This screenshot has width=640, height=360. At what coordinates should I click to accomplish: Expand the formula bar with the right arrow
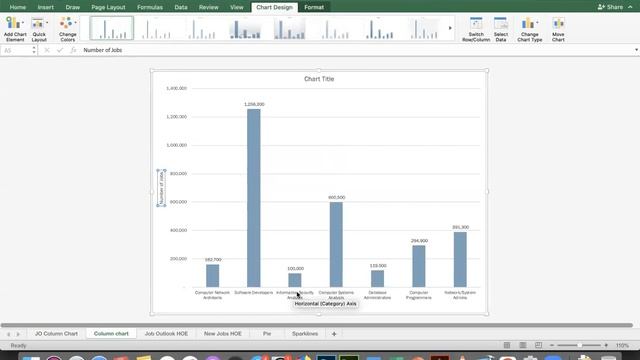636,50
